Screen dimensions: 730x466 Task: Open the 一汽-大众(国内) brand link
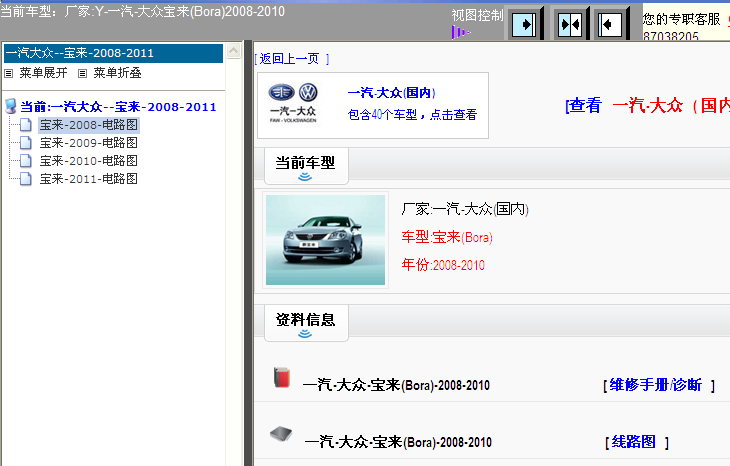[x=391, y=93]
